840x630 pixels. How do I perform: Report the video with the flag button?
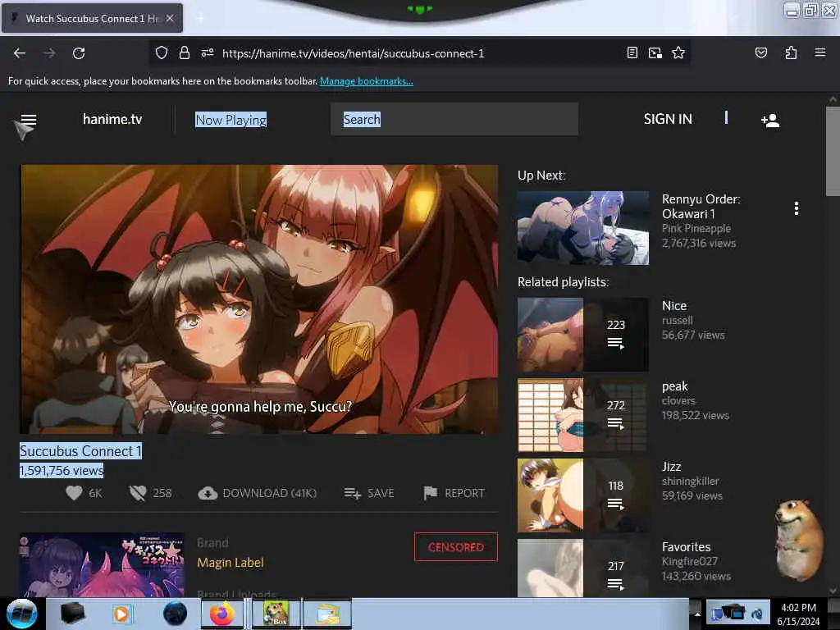(x=454, y=493)
